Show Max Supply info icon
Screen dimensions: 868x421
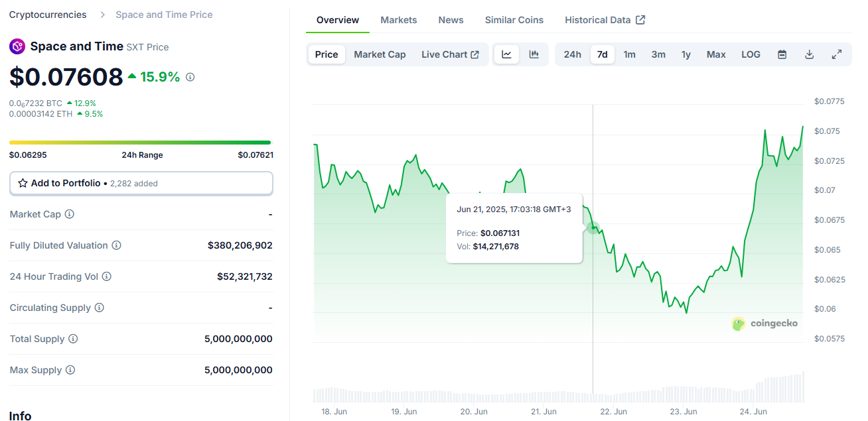(x=70, y=370)
